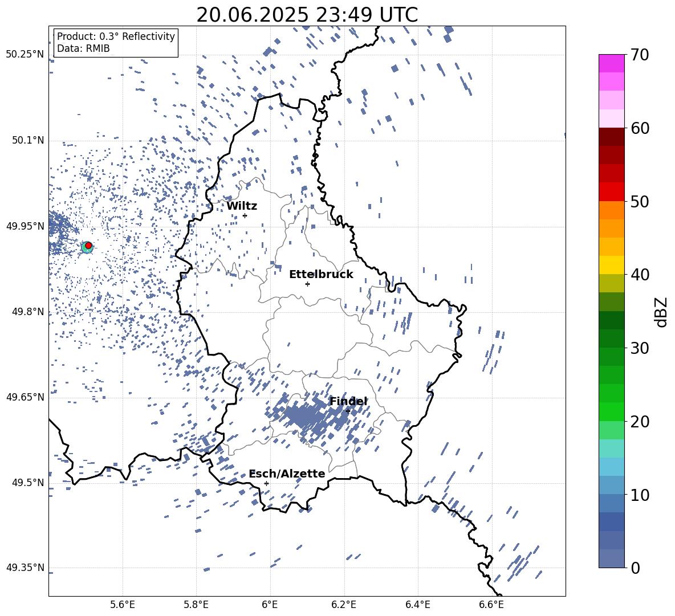Click the colorbar tick value 50
The height and width of the screenshot is (616, 675).
tap(640, 202)
